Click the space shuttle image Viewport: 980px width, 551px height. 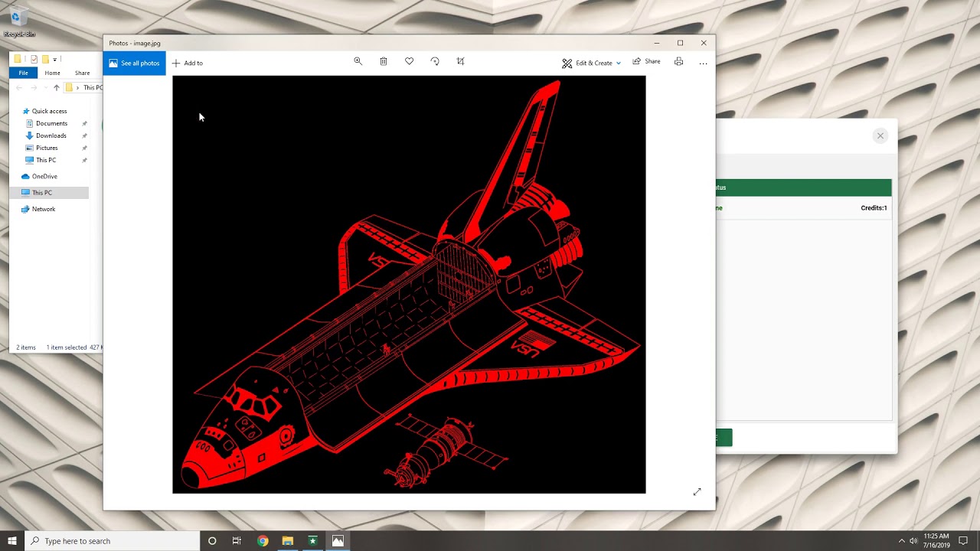point(409,285)
